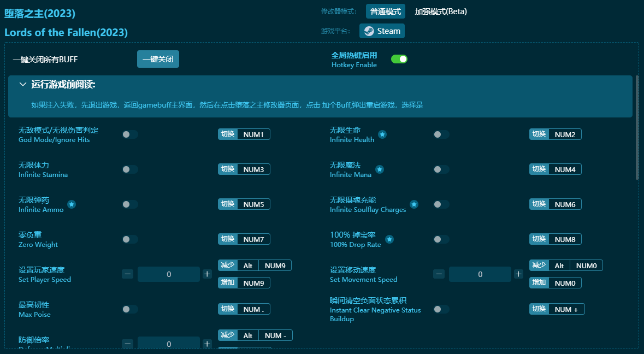644x354 pixels.
Task: Collapse the 运行游戏前阅读 notice section
Action: tap(22, 84)
